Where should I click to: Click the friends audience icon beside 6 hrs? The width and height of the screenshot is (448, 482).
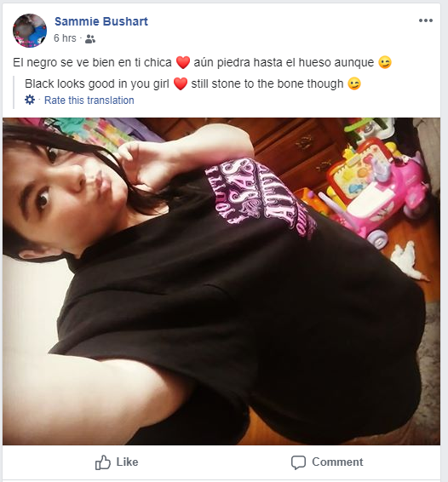click(90, 38)
